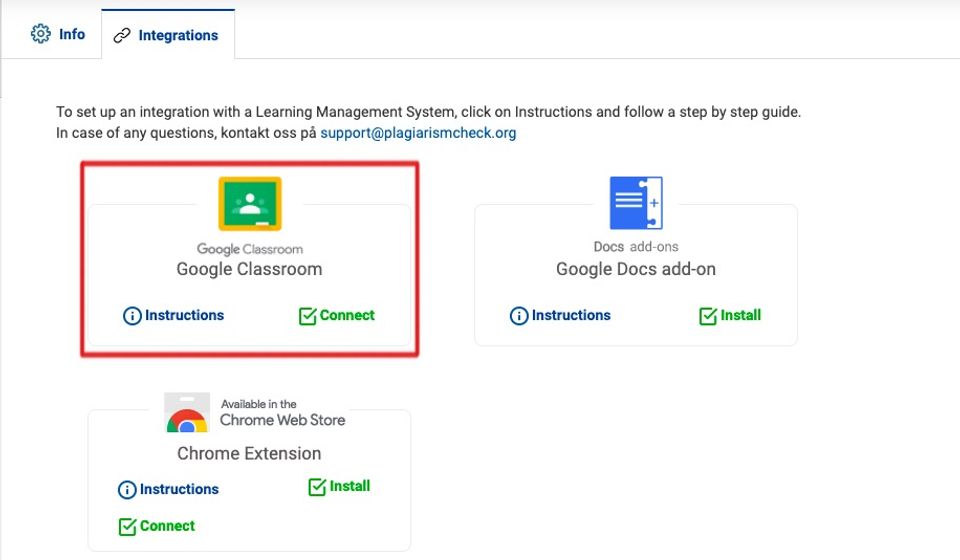Click the checkmark icon beside Chrome Extension Install

pos(318,487)
